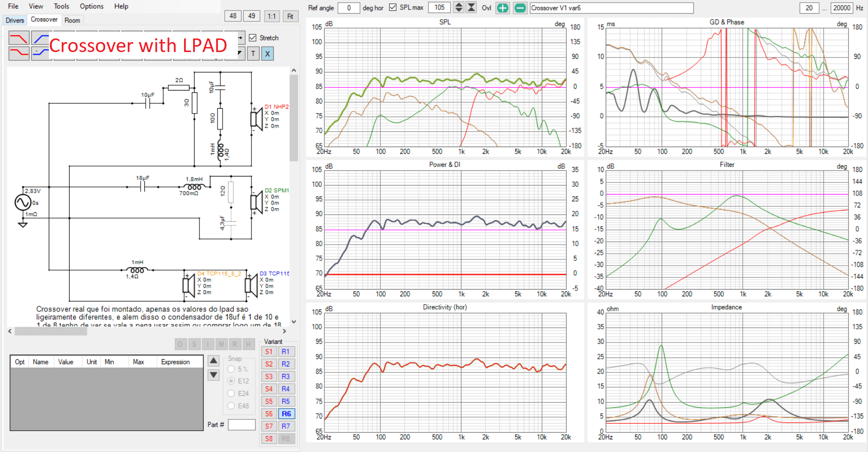Select the 18µF capacitor in schematic
Image resolution: width=868 pixels, height=452 pixels.
[142, 186]
